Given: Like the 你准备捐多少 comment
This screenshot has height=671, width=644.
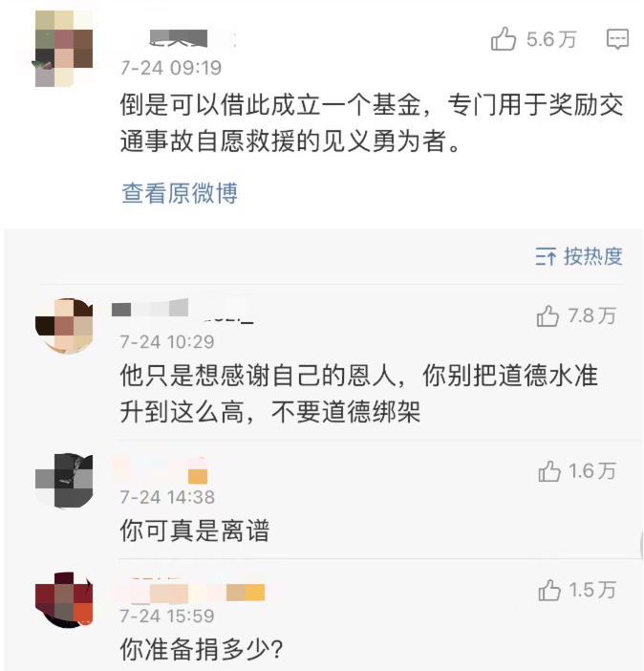Looking at the screenshot, I should [x=549, y=591].
